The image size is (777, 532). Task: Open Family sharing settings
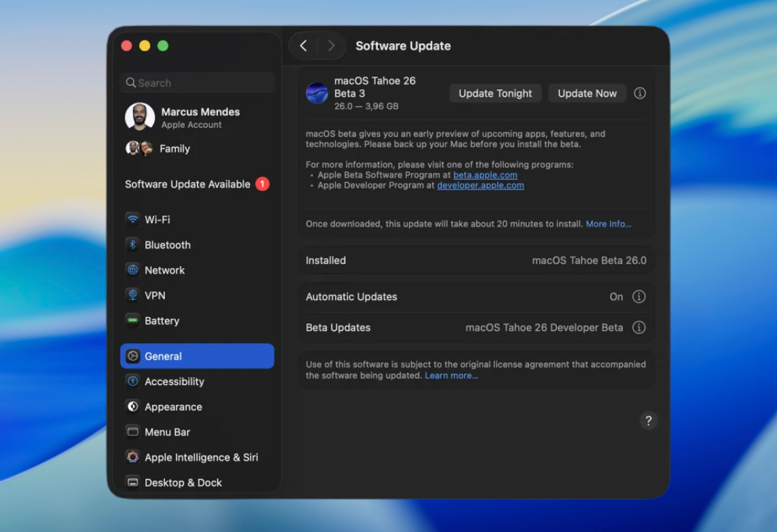(x=197, y=148)
